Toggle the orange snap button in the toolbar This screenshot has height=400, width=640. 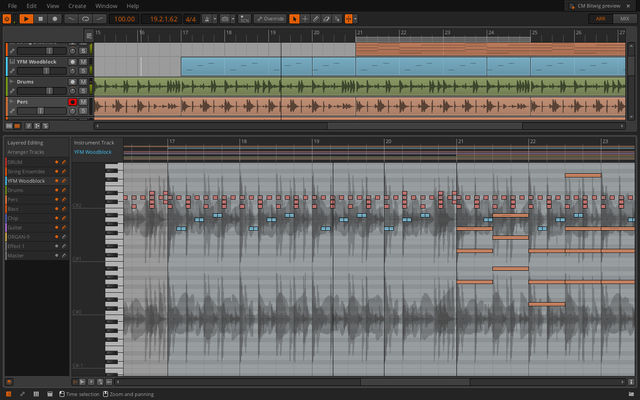tap(349, 19)
